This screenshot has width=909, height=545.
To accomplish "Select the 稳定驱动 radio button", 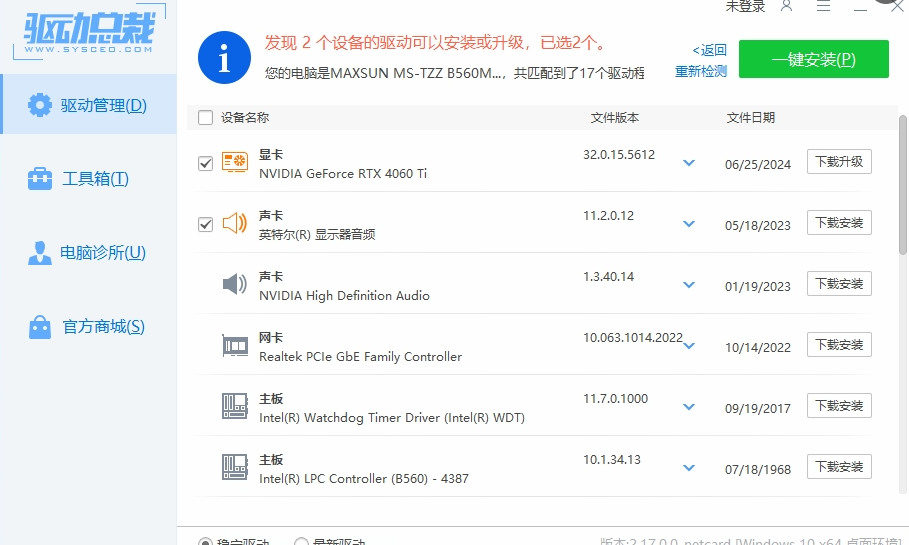I will click(x=205, y=543).
